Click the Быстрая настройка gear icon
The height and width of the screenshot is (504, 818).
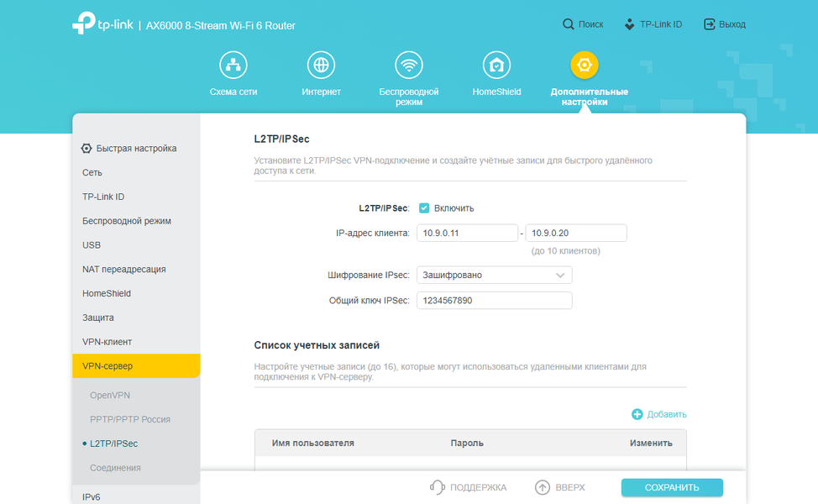87,148
